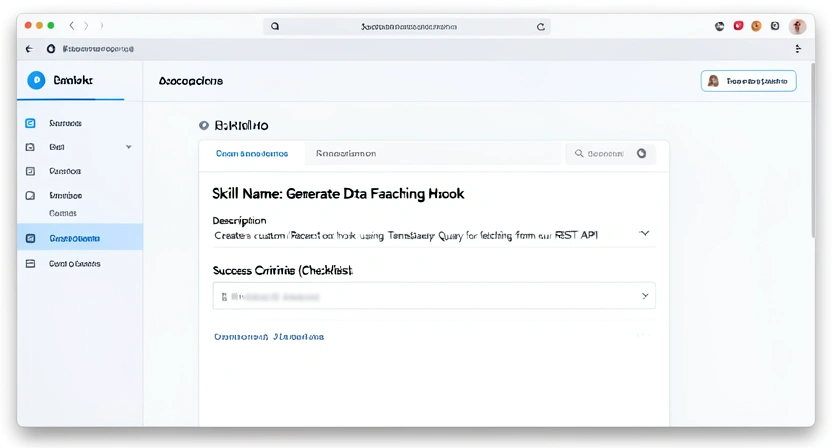Click the 'Description' label
The width and height of the screenshot is (832, 448).
(239, 220)
